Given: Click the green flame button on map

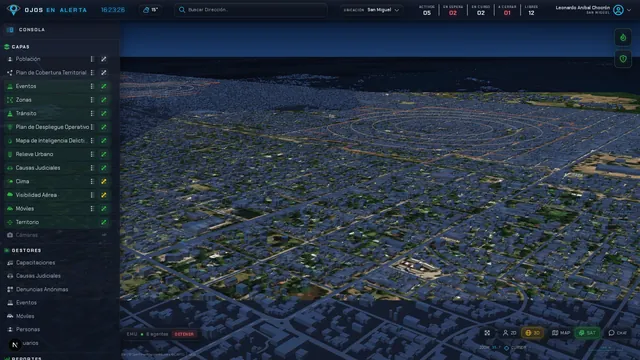Looking at the screenshot, I should (x=623, y=38).
